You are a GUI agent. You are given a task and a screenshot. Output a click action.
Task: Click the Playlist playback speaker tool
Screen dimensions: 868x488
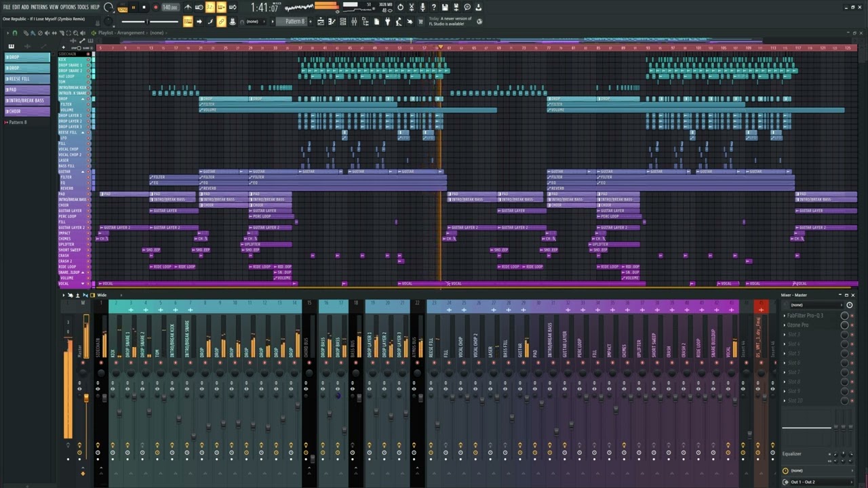pos(84,33)
